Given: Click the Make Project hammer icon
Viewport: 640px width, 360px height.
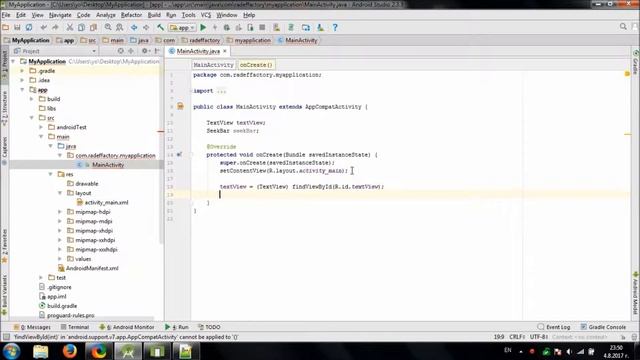Looking at the screenshot, I should pyautogui.click(x=160, y=27).
